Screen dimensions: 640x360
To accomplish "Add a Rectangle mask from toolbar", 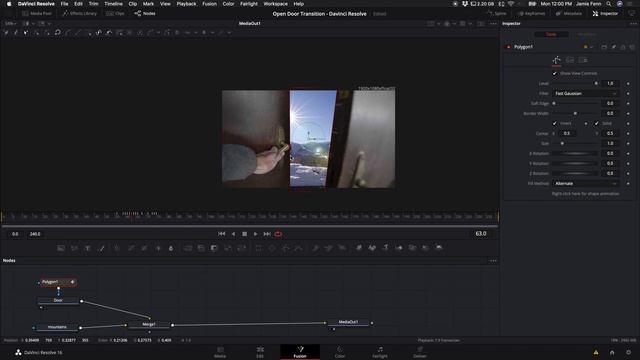I will (x=258, y=248).
